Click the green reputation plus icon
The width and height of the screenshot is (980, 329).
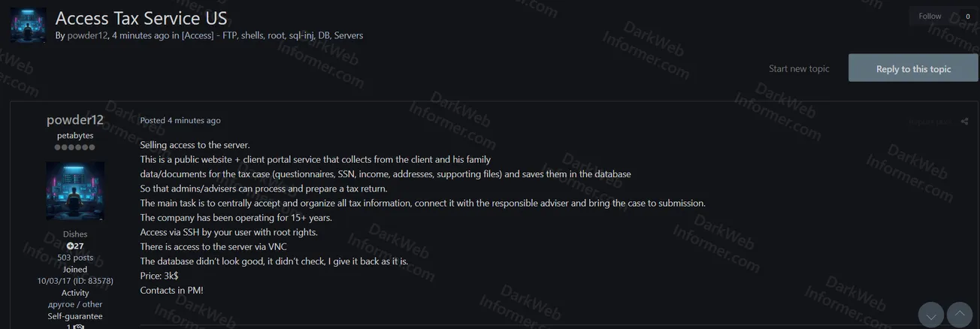click(x=70, y=246)
